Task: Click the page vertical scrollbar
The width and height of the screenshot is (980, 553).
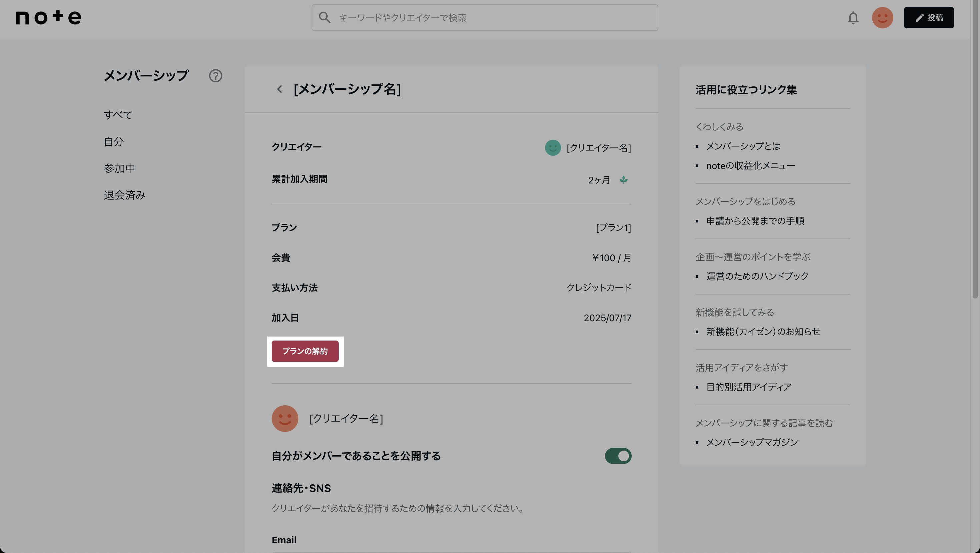Action: coord(975,152)
